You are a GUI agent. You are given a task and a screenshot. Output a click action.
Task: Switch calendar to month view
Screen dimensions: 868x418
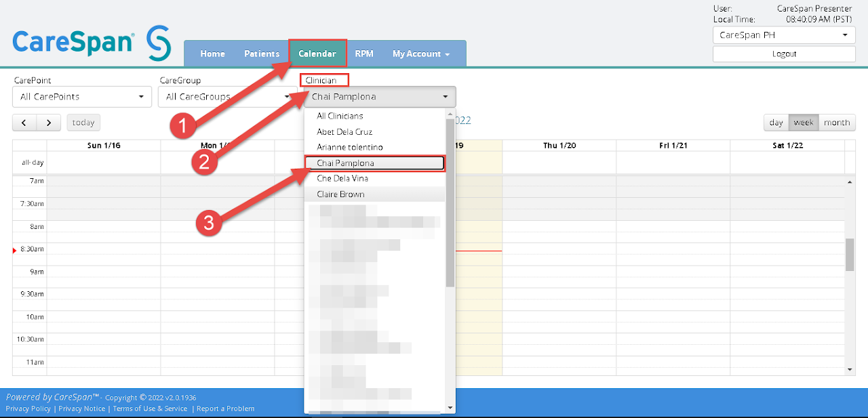(x=837, y=123)
